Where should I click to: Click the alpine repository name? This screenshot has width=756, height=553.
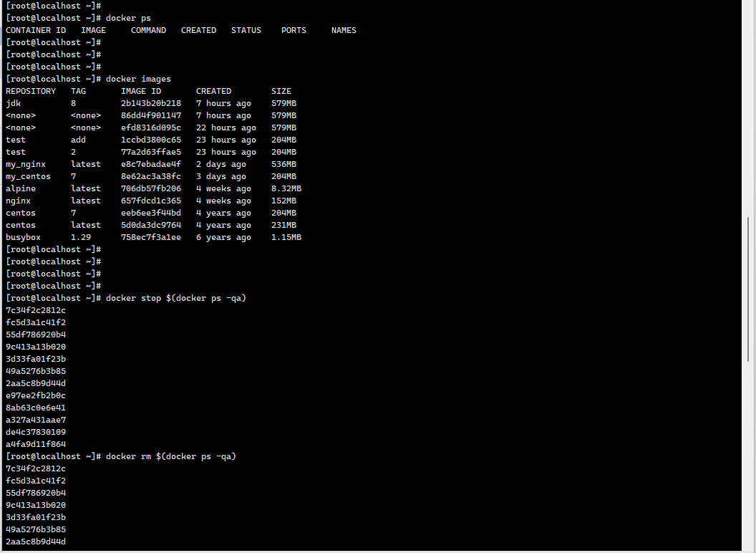(20, 188)
